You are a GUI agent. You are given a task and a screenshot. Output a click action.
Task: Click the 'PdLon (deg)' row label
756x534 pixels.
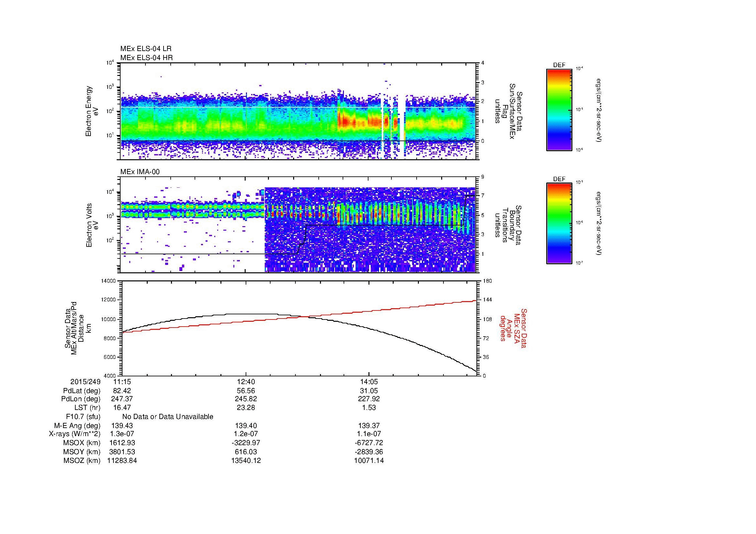(81, 399)
